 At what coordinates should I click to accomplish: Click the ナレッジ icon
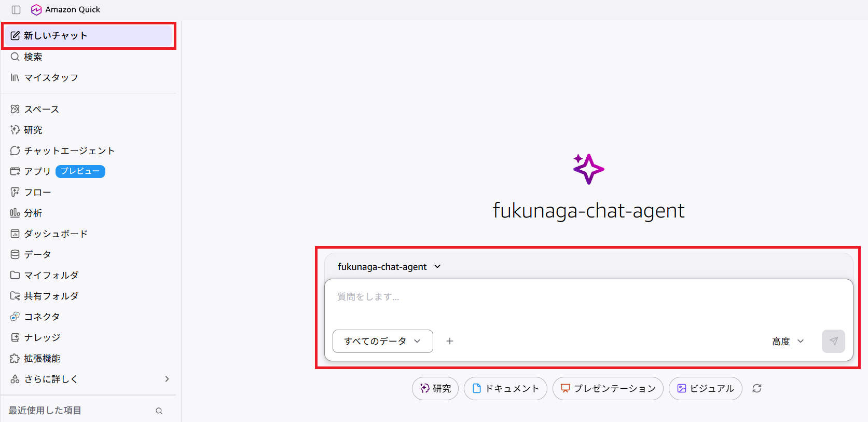pos(15,337)
